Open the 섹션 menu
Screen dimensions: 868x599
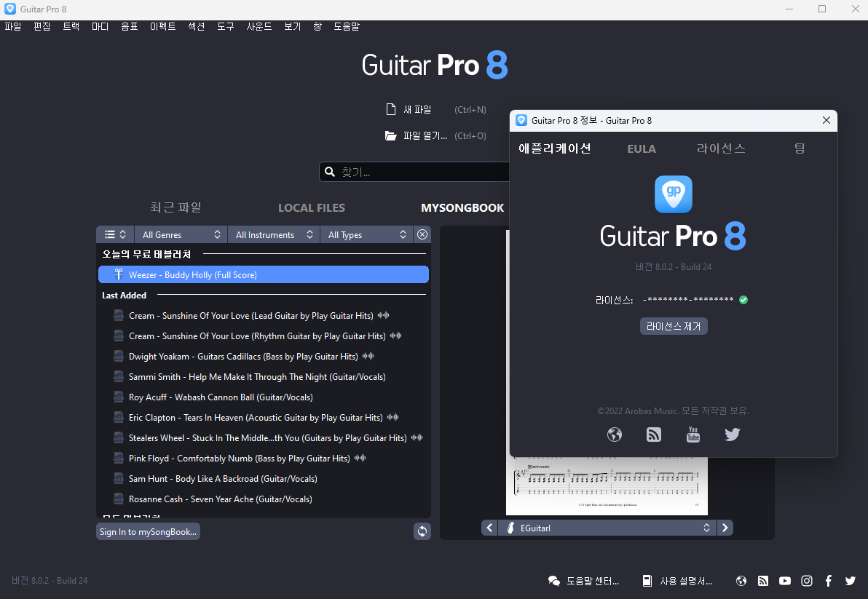pyautogui.click(x=197, y=26)
